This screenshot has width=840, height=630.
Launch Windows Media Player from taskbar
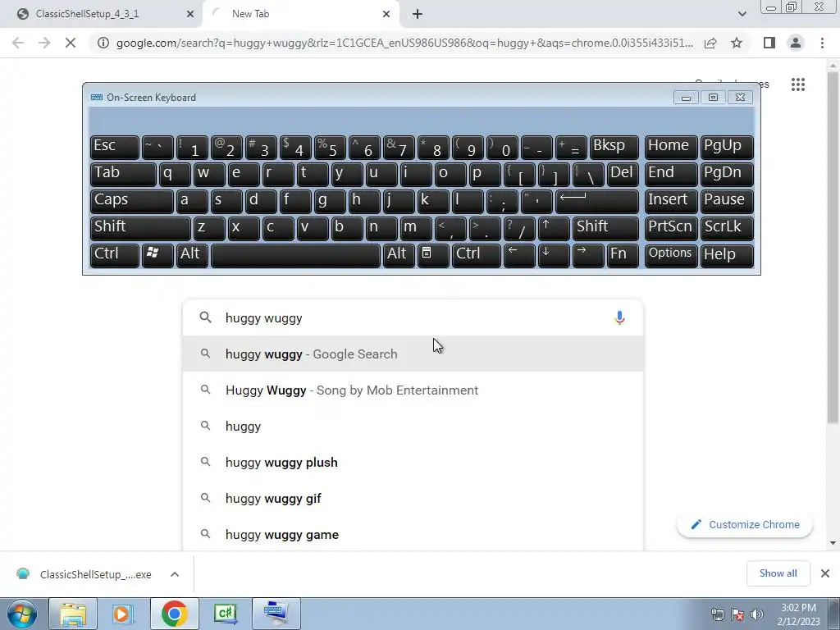click(x=123, y=614)
